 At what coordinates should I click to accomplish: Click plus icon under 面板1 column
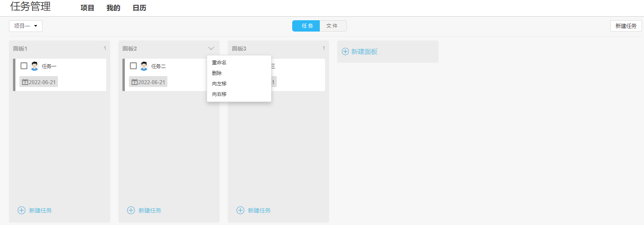pos(21,210)
